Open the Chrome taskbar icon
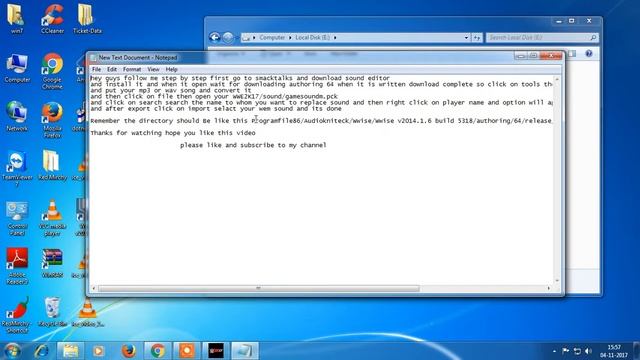This screenshot has height=360, width=640. coord(158,351)
